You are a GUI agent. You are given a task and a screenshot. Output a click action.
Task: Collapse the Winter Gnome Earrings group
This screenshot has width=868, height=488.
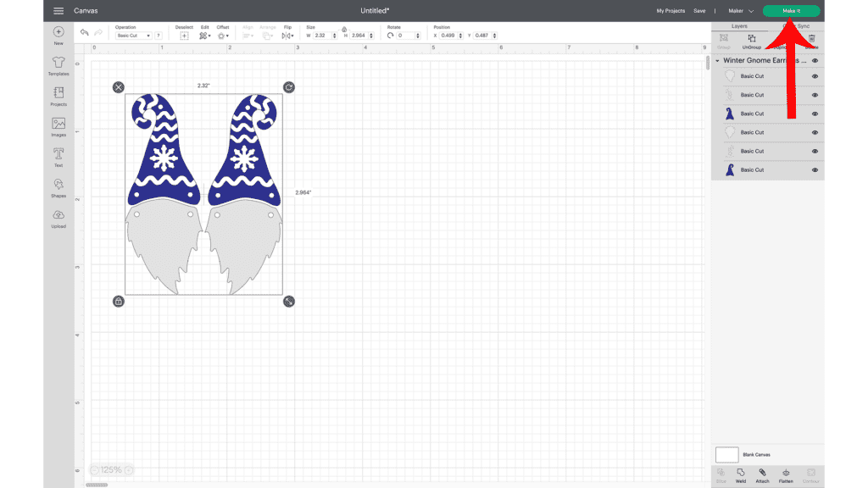(717, 61)
